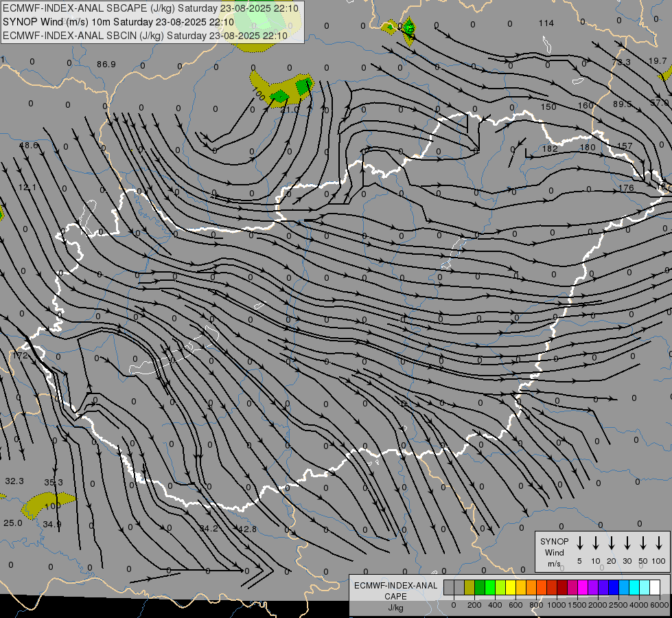The height and width of the screenshot is (618, 672).
Task: Click the 'ECMWF-INDEX-ANAL CAPE' legend label
Action: pos(395,591)
